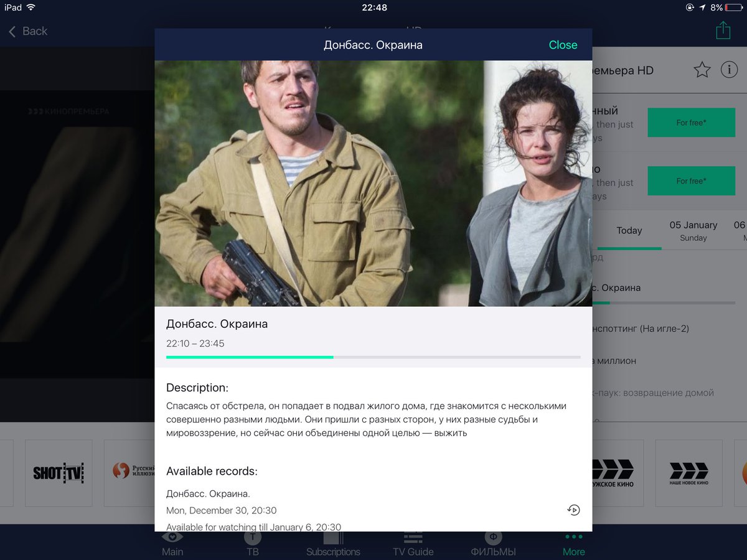Open the Main tab in bottom bar

click(172, 543)
